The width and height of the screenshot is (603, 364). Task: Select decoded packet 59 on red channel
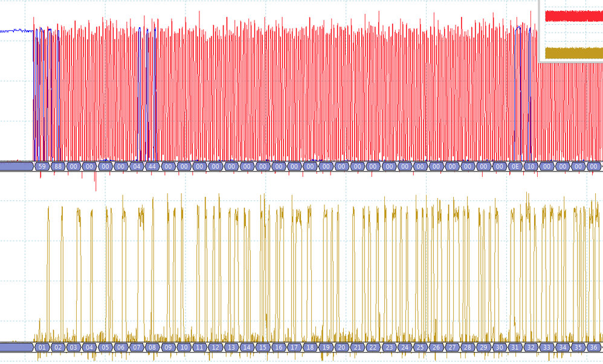point(42,167)
